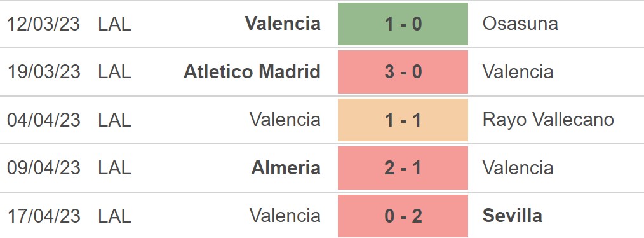The height and width of the screenshot is (238, 644).
Task: Click the Almeria 2 - 1 score box
Action: (403, 168)
